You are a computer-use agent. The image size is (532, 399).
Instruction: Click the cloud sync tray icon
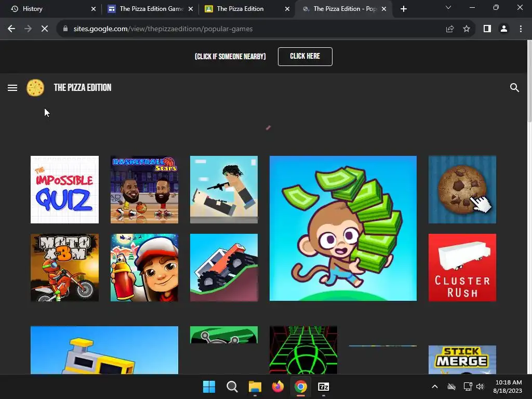(451, 387)
